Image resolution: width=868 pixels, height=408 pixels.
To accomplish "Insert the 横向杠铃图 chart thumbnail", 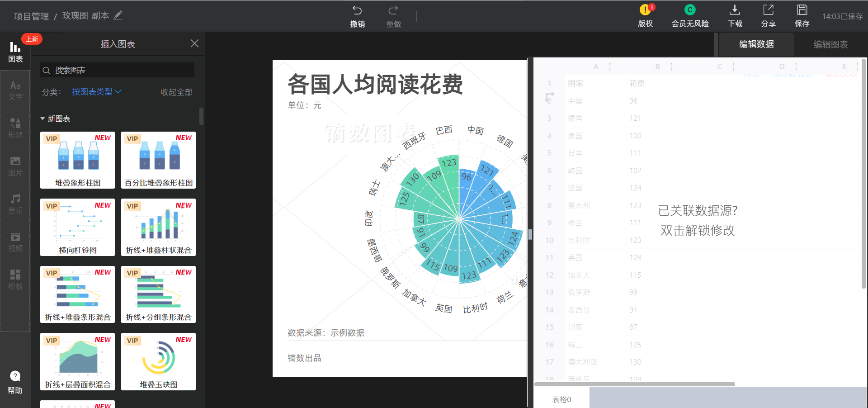I will point(77,227).
